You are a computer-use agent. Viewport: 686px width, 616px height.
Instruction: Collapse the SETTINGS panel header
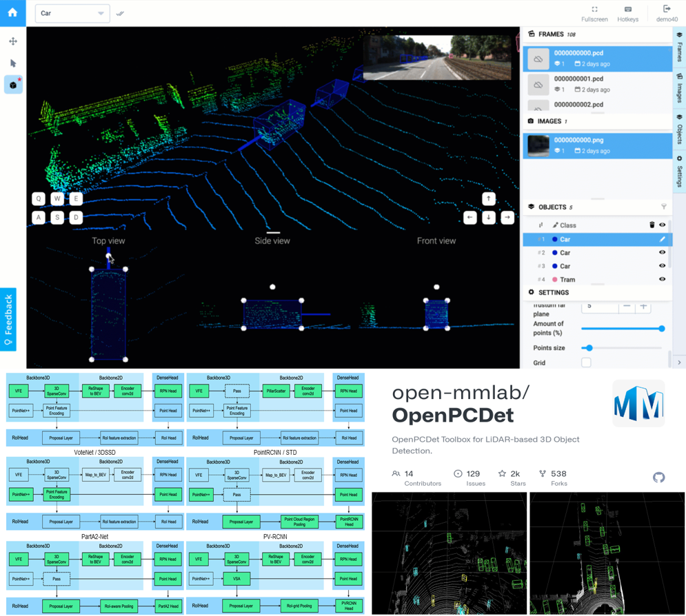coord(597,292)
